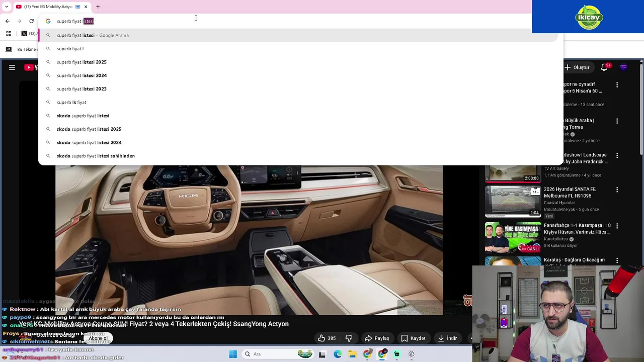Open the Windows Start menu
644x362 pixels.
pyautogui.click(x=233, y=354)
